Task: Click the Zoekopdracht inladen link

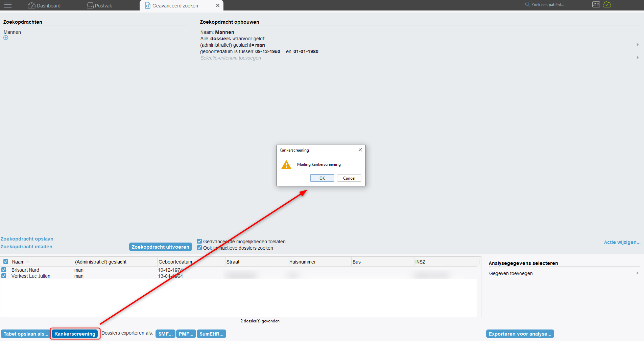Action: pyautogui.click(x=26, y=247)
